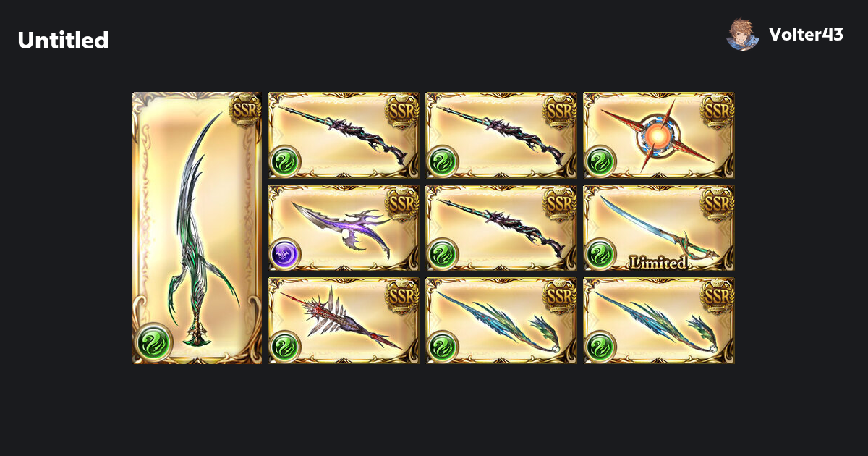Select the orange star compass weapon card
The image size is (868, 456).
[659, 135]
